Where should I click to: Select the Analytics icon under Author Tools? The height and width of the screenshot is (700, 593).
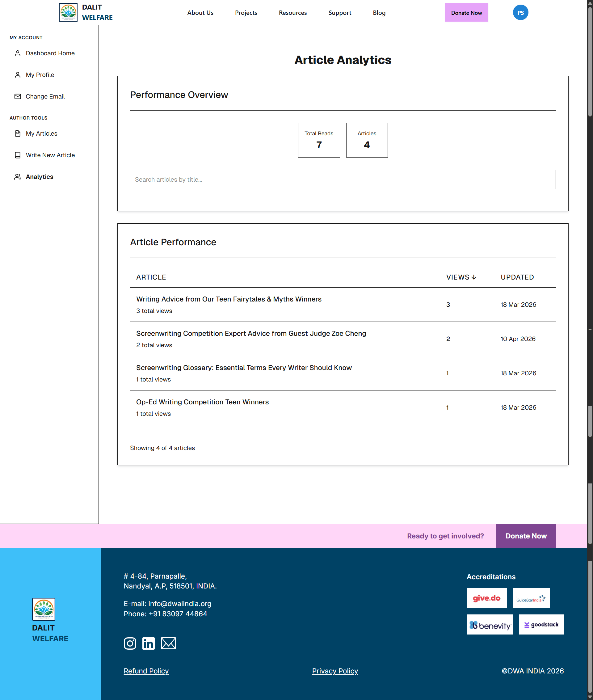point(18,176)
